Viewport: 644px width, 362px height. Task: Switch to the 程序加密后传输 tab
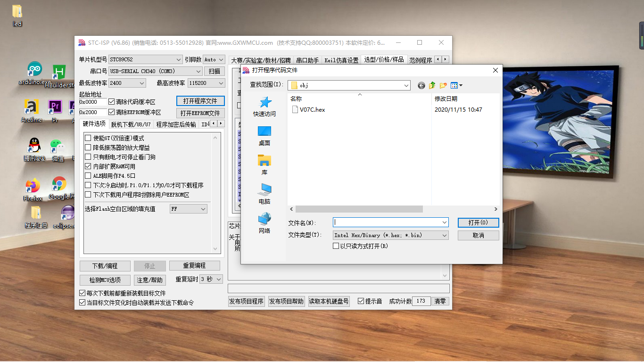click(x=176, y=124)
